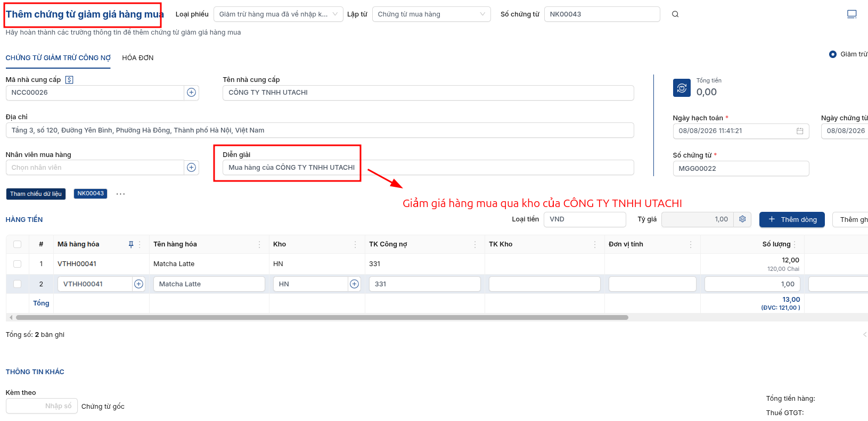Image resolution: width=868 pixels, height=421 pixels.
Task: Select the CHỨNG TỪ GIẢM TRỪ CÔNG NỢ tab
Action: pos(58,58)
